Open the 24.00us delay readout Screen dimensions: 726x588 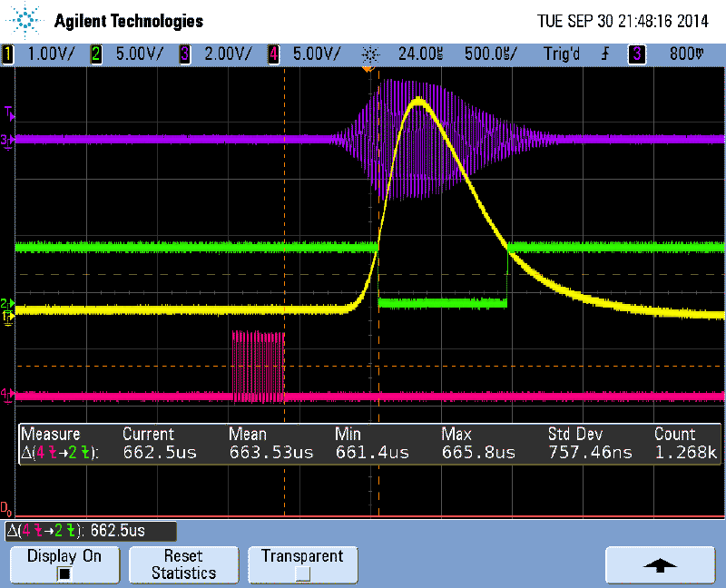(420, 54)
